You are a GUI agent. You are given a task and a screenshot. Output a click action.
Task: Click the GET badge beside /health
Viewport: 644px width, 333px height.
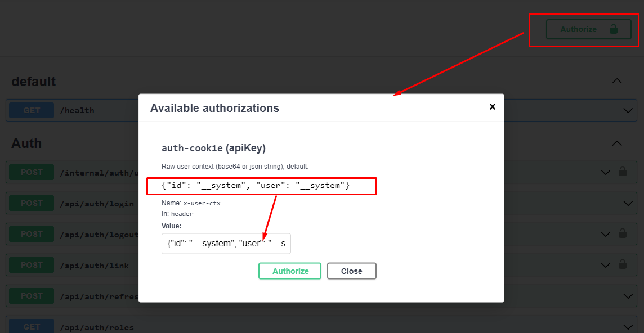(32, 110)
